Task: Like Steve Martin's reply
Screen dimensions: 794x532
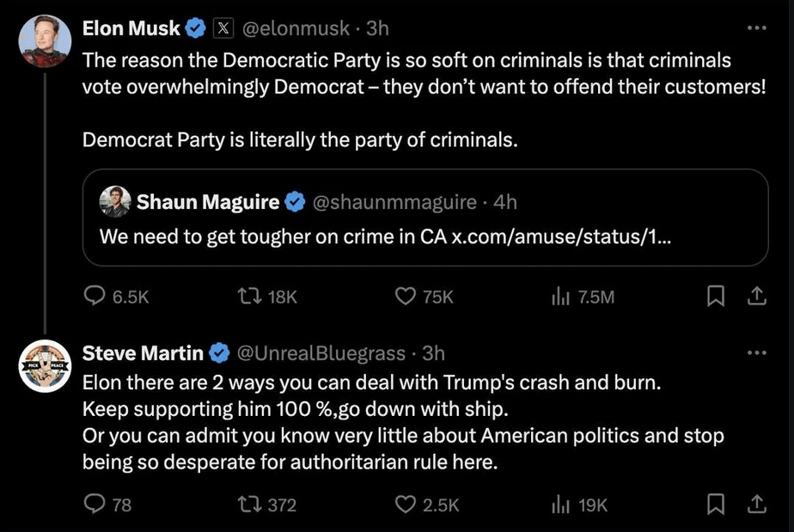Action: click(x=405, y=504)
